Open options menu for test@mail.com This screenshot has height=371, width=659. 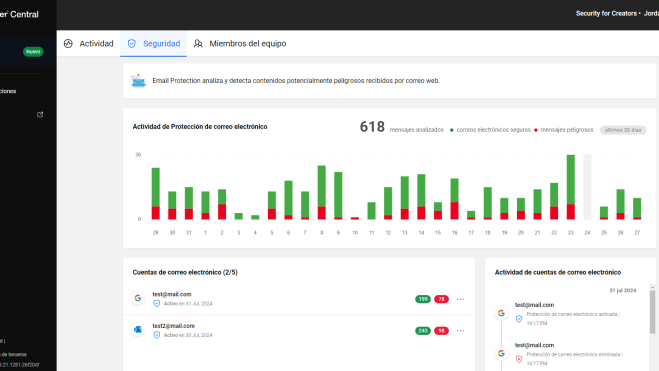click(x=460, y=299)
